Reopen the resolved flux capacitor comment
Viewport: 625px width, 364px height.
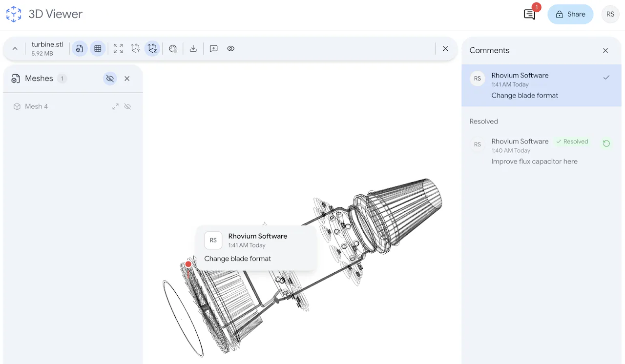(606, 143)
